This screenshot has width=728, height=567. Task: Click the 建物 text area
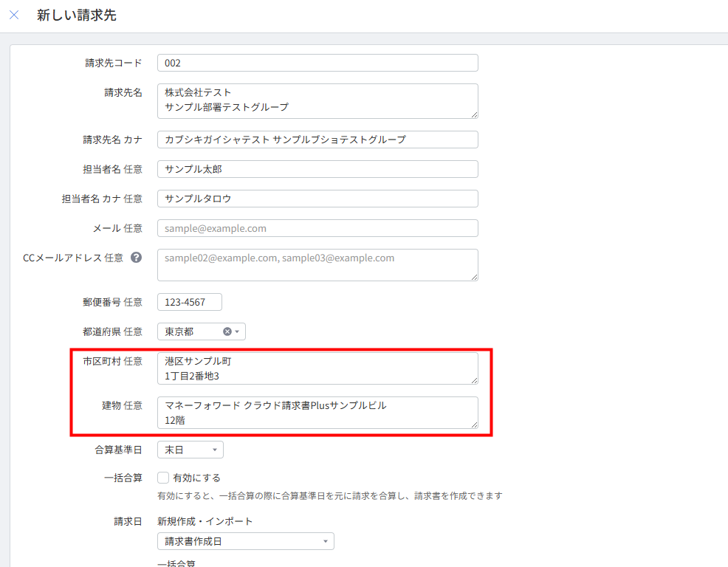coord(317,412)
